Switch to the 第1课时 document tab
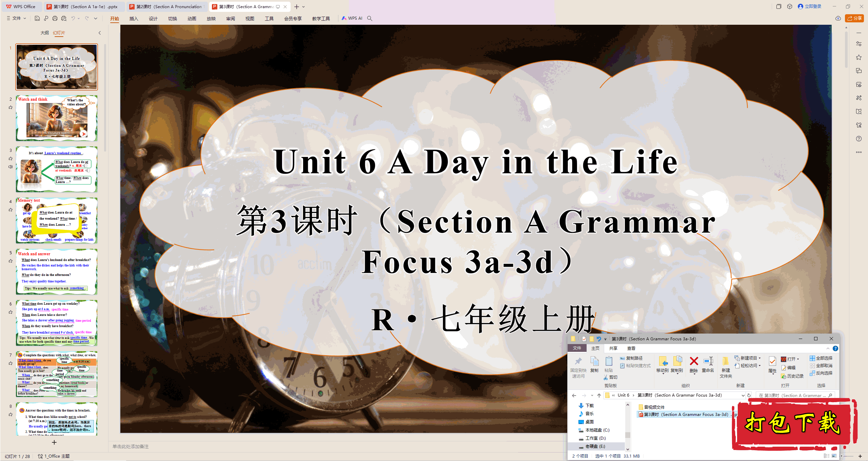868x461 pixels. coord(85,6)
